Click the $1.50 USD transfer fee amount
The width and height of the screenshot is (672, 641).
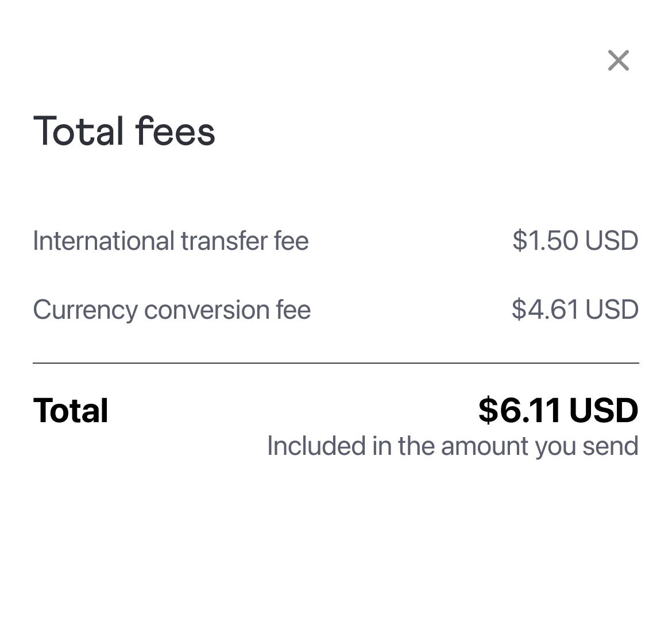tap(575, 241)
